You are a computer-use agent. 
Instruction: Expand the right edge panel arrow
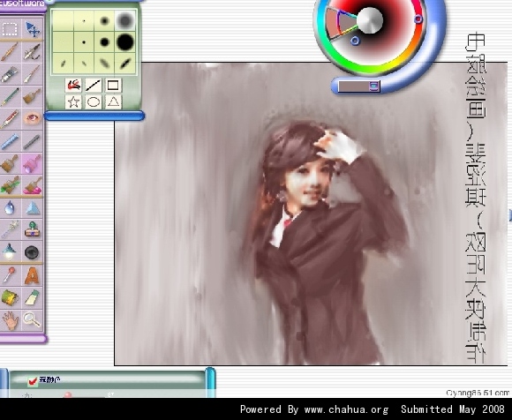[510, 216]
